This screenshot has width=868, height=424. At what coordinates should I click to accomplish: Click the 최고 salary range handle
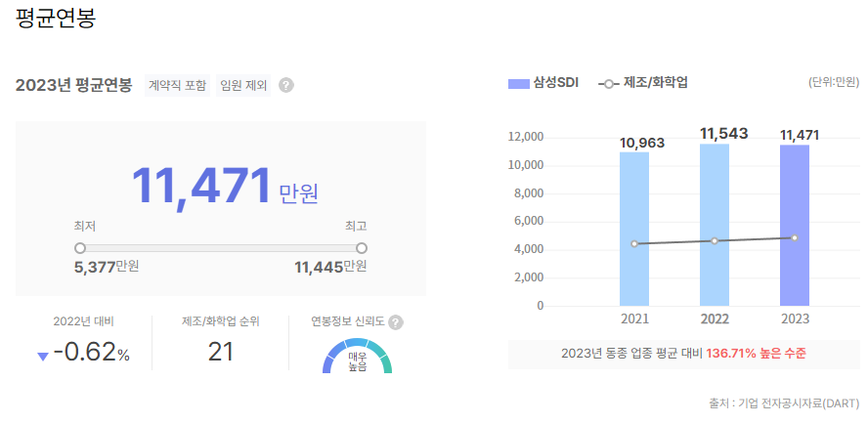point(362,248)
